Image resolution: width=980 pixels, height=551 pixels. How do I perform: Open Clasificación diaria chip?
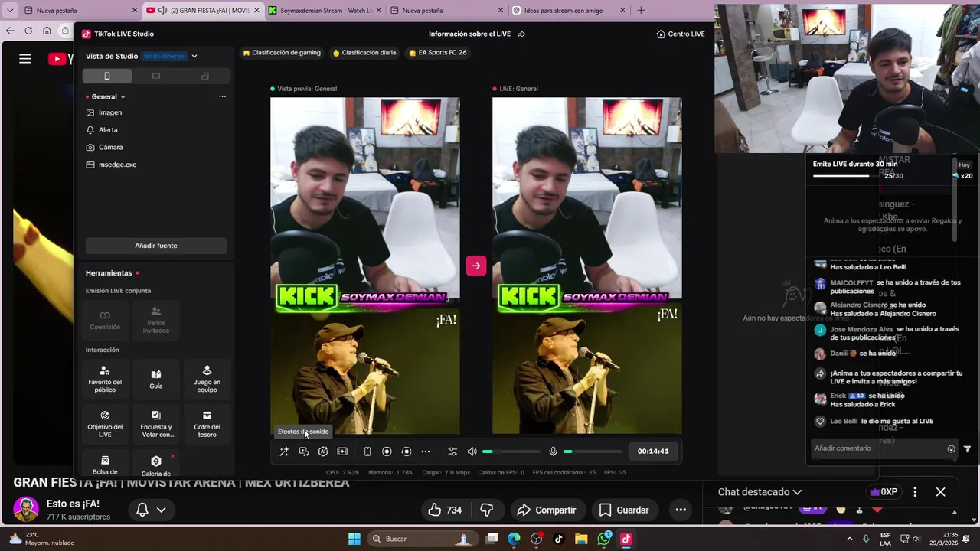pos(364,53)
